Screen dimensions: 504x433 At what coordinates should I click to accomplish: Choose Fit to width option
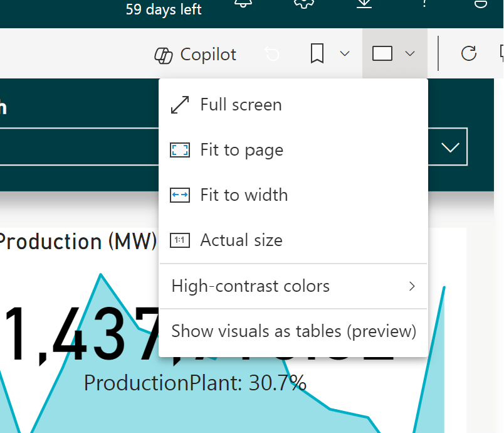click(x=244, y=195)
